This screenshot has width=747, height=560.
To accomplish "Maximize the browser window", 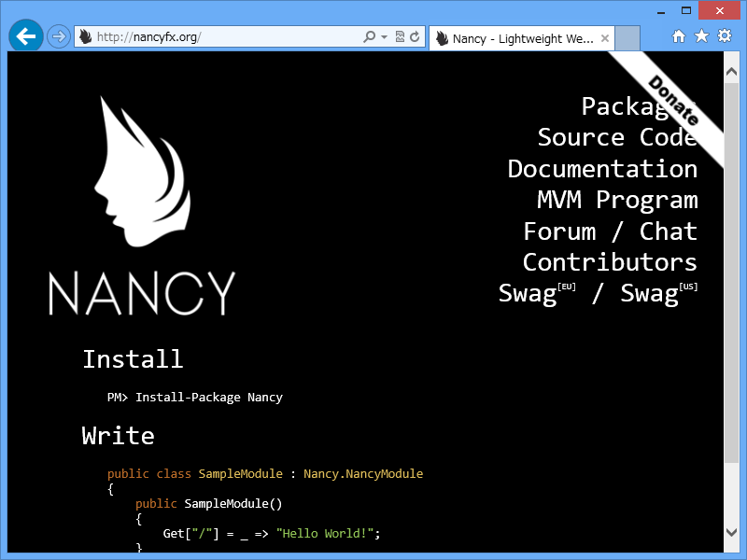I will [x=686, y=10].
